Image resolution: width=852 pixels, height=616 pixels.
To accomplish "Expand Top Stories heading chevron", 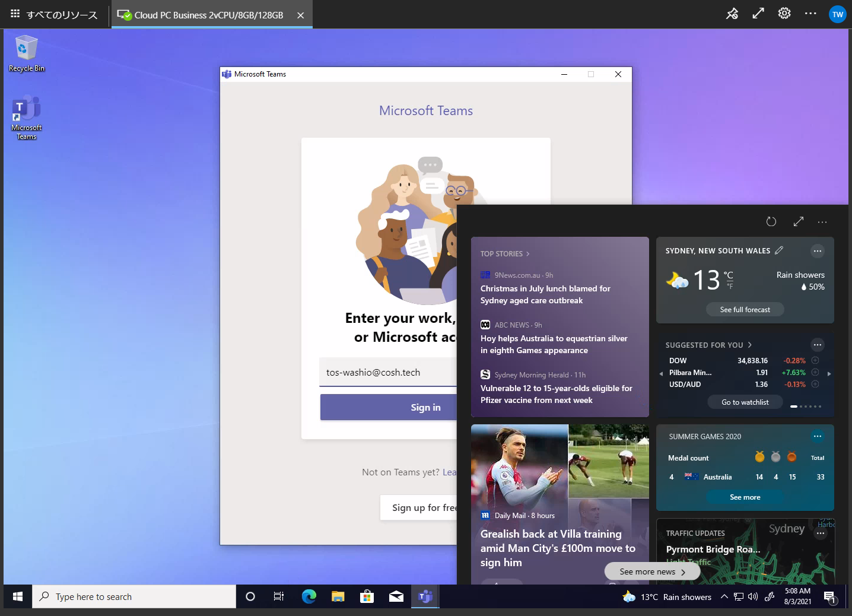I will click(527, 253).
